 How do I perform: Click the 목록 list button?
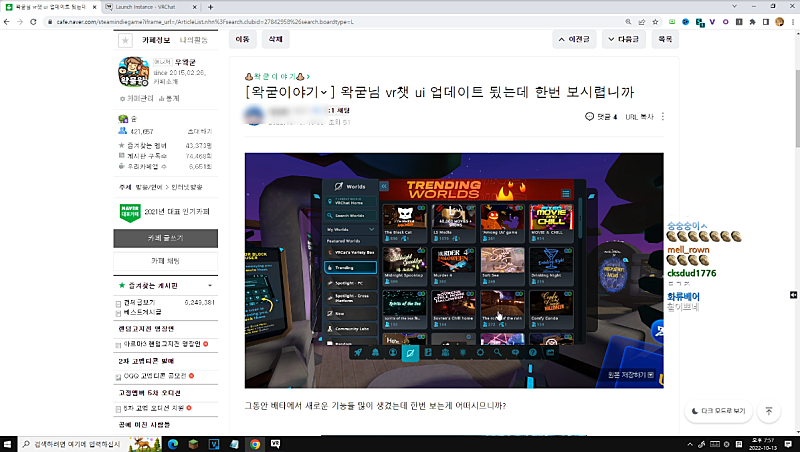[x=665, y=39]
